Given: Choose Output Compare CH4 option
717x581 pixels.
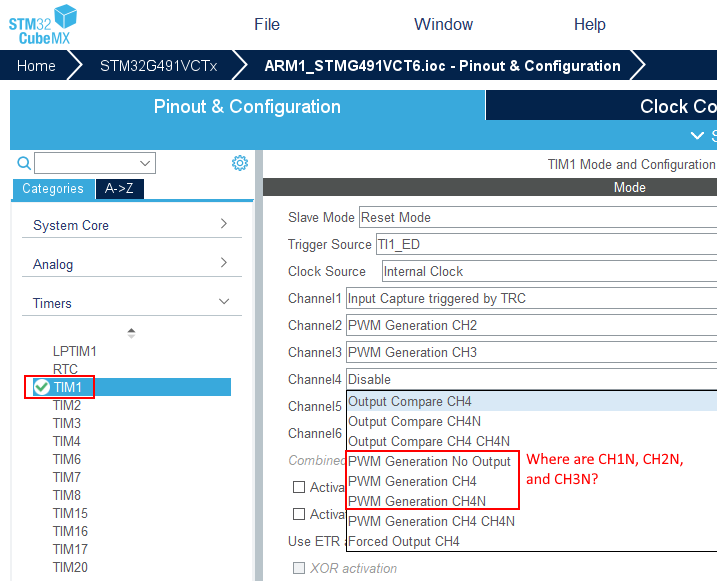Looking at the screenshot, I should 532,401.
